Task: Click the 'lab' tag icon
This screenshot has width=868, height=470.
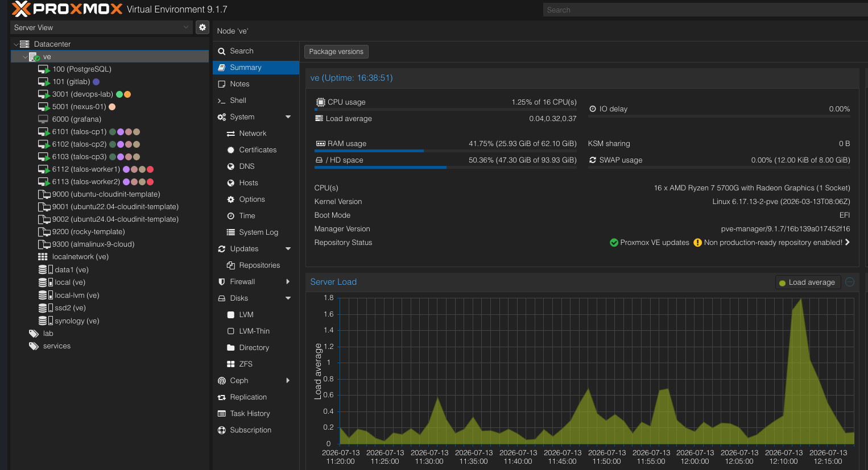Action: (x=34, y=334)
